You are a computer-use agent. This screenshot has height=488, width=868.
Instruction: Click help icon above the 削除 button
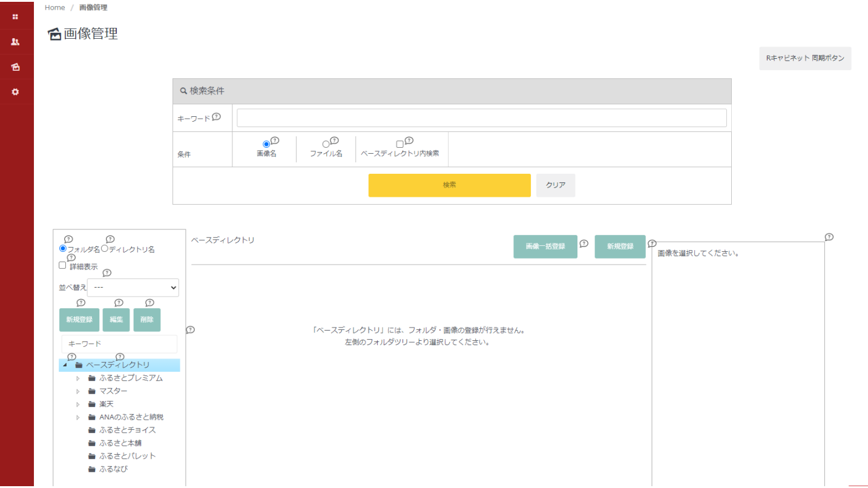pyautogui.click(x=150, y=303)
